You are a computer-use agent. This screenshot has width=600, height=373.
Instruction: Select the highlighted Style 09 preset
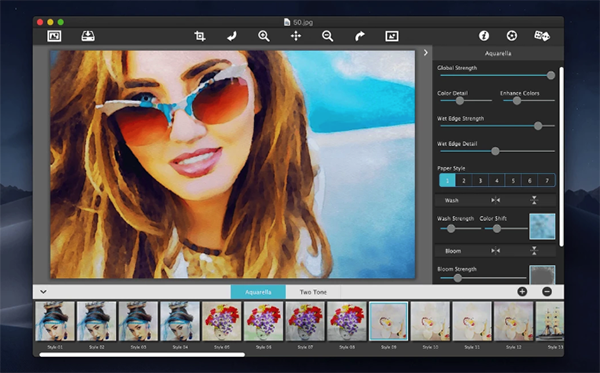click(388, 321)
